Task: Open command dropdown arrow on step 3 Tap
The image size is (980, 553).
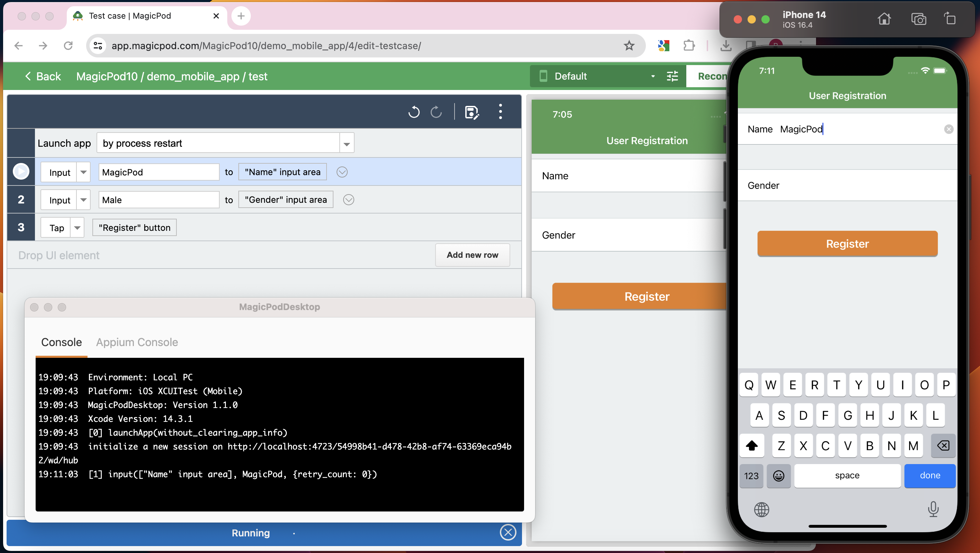Action: click(x=77, y=228)
